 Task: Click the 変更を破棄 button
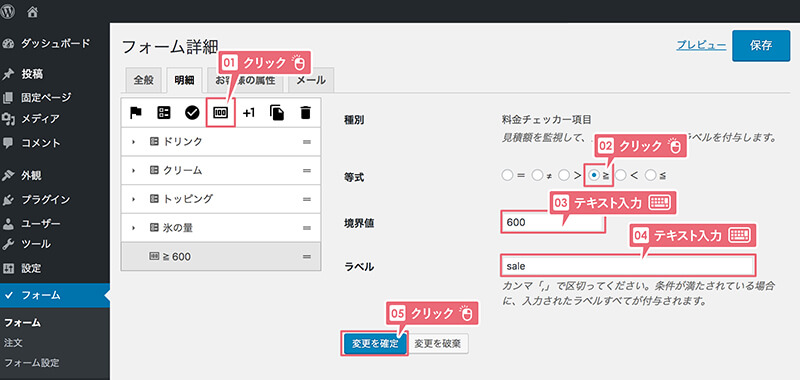(x=438, y=344)
